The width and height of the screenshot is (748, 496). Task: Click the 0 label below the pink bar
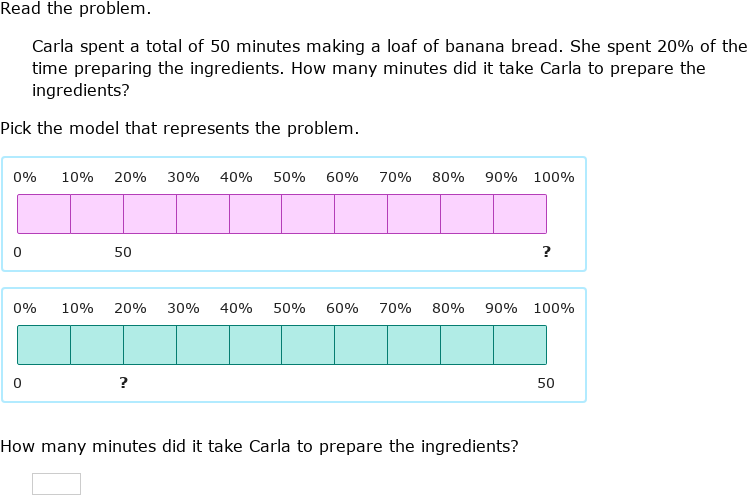point(17,252)
